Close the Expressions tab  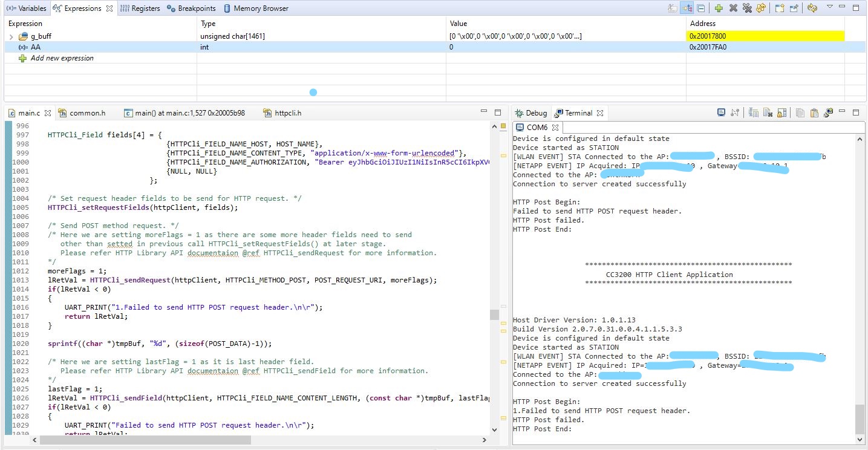tap(109, 8)
